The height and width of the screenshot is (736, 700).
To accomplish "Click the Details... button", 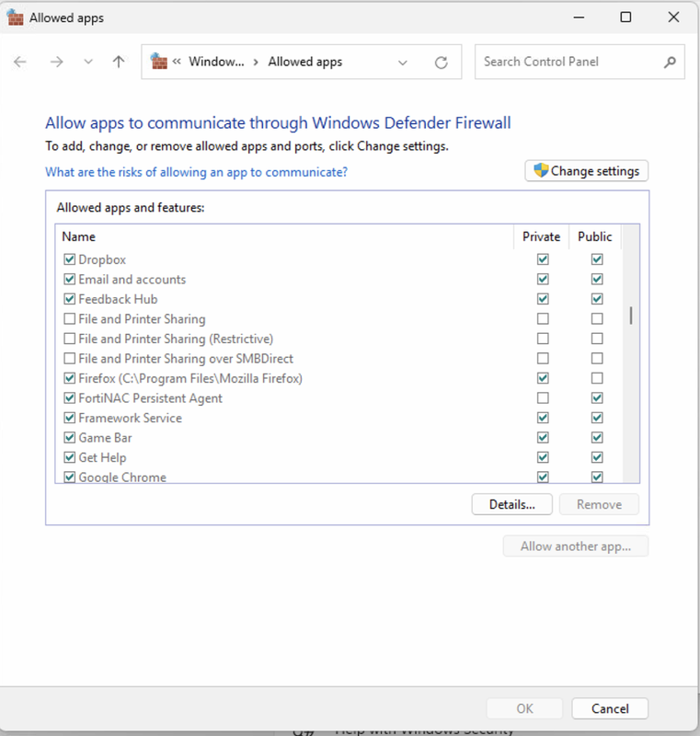I will (511, 504).
